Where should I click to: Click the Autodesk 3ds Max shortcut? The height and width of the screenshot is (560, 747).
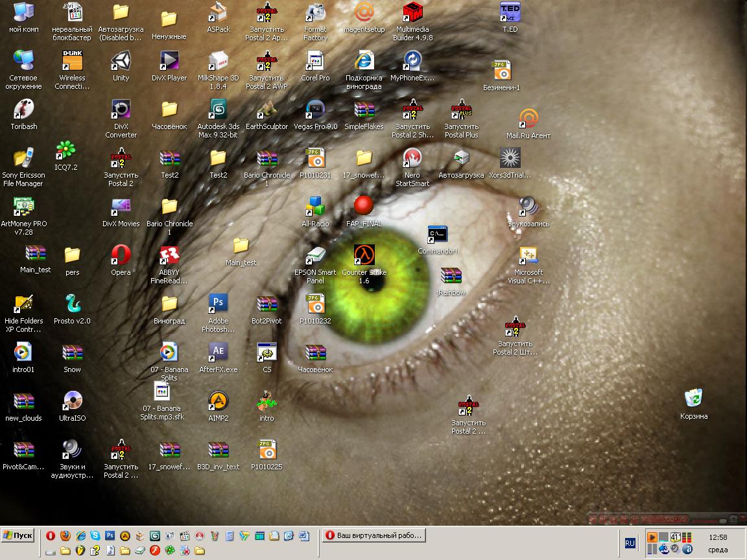[x=218, y=111]
